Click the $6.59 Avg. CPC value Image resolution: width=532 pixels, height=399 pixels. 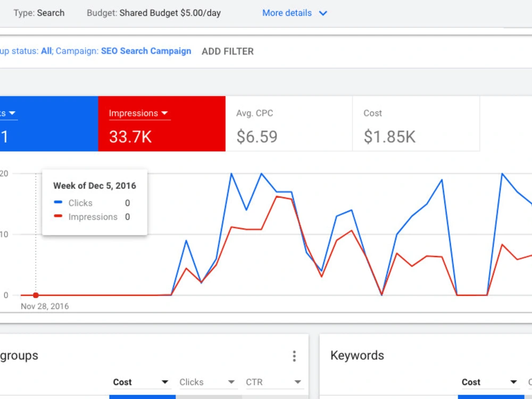[257, 137]
